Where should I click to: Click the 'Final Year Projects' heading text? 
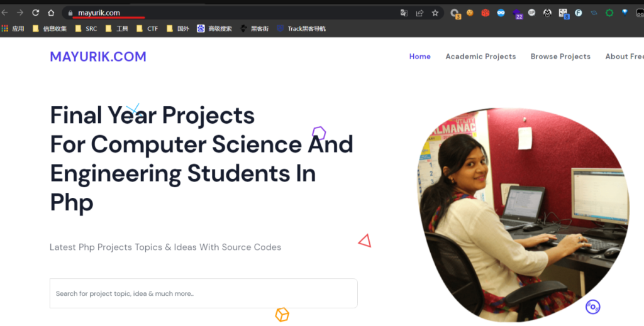coord(152,115)
